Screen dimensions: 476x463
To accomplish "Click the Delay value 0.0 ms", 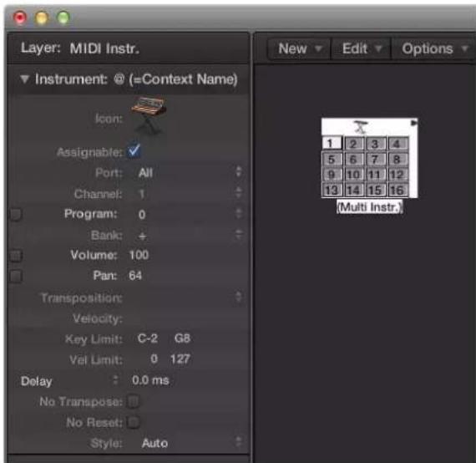I will pos(150,380).
